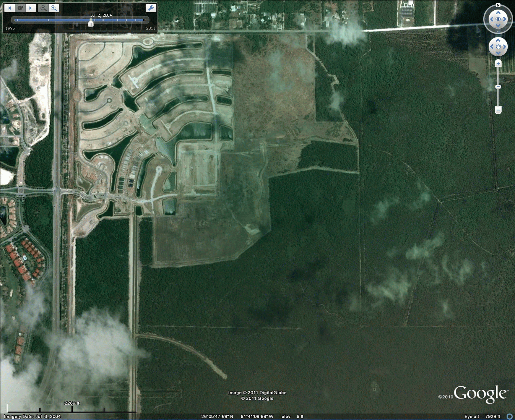This screenshot has width=515, height=420.
Task: Rotate the view left with the look joystick
Action: (x=491, y=19)
